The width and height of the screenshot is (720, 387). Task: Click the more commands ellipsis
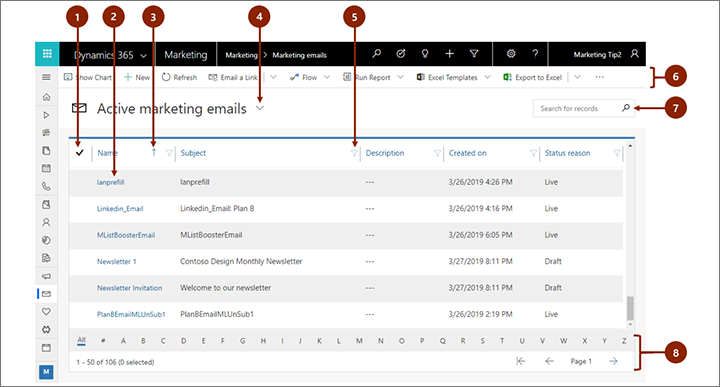click(599, 77)
